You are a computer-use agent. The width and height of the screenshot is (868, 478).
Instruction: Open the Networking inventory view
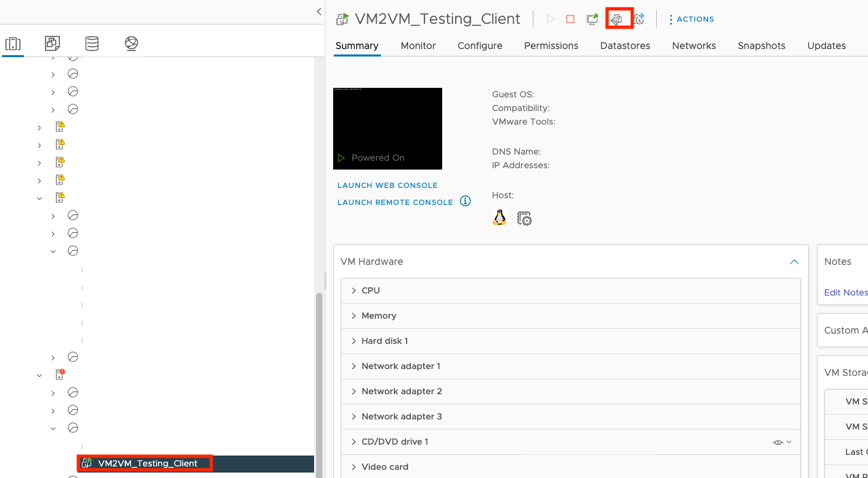pyautogui.click(x=131, y=44)
